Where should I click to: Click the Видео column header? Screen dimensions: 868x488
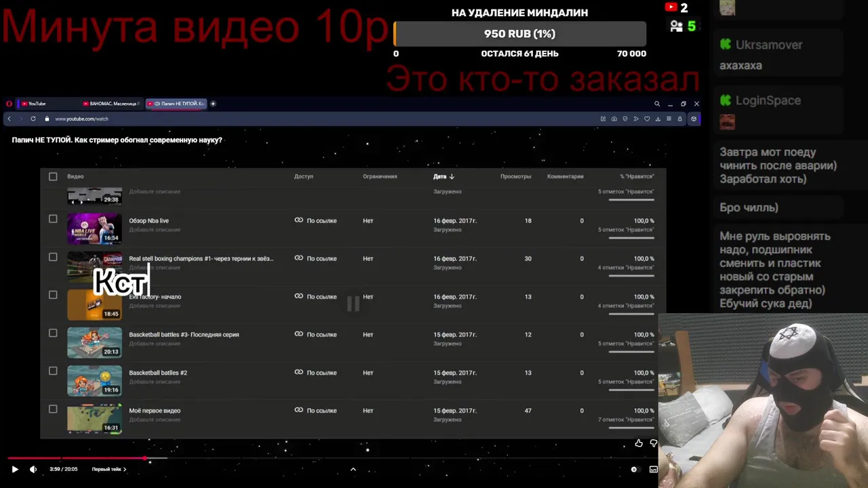[x=75, y=176]
